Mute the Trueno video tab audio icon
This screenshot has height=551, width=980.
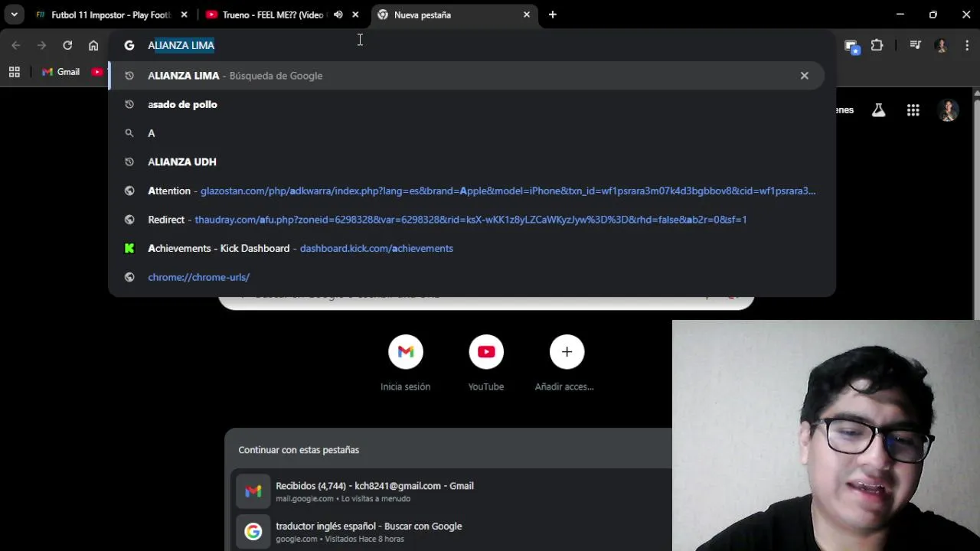[x=338, y=15]
